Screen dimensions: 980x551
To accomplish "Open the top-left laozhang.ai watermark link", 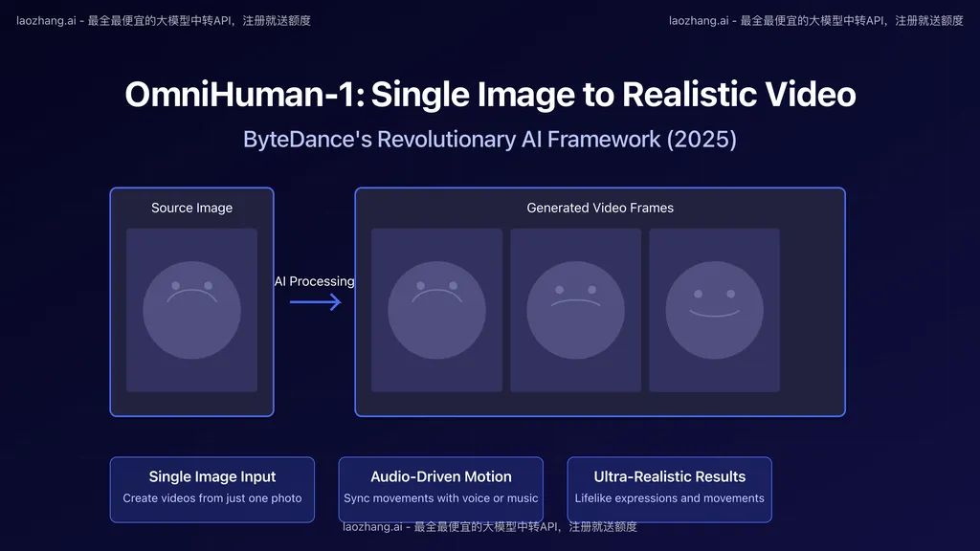I will (164, 20).
